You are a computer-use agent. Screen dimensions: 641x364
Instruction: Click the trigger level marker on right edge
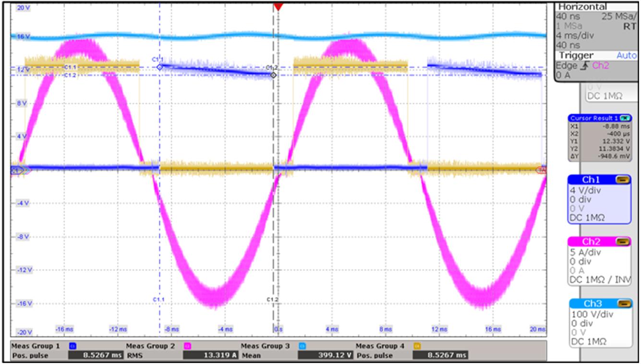(x=542, y=170)
